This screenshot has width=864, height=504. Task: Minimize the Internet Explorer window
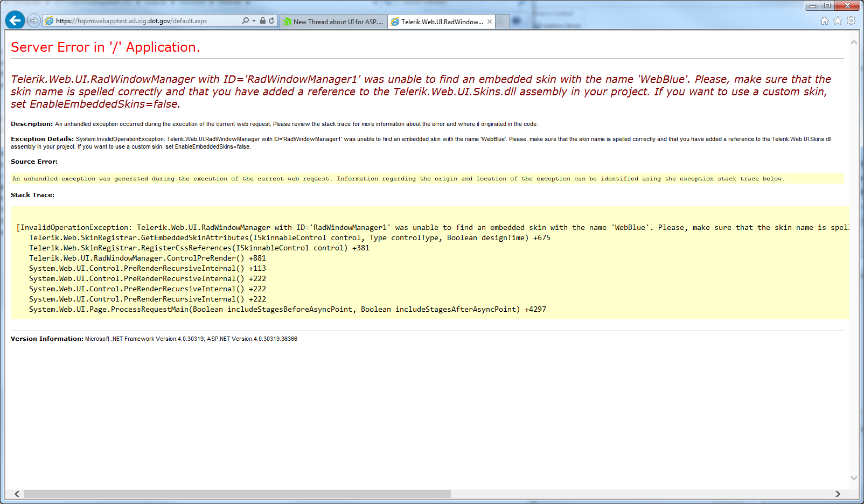coord(812,5)
